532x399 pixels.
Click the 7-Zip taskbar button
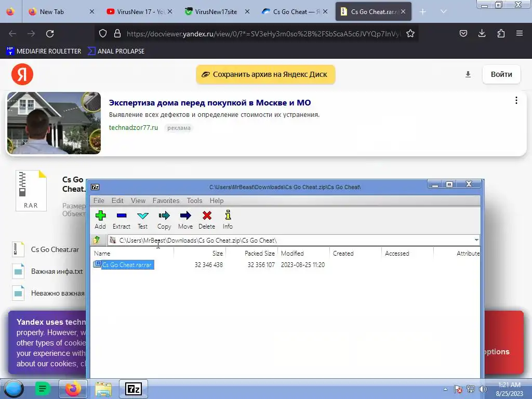point(134,389)
